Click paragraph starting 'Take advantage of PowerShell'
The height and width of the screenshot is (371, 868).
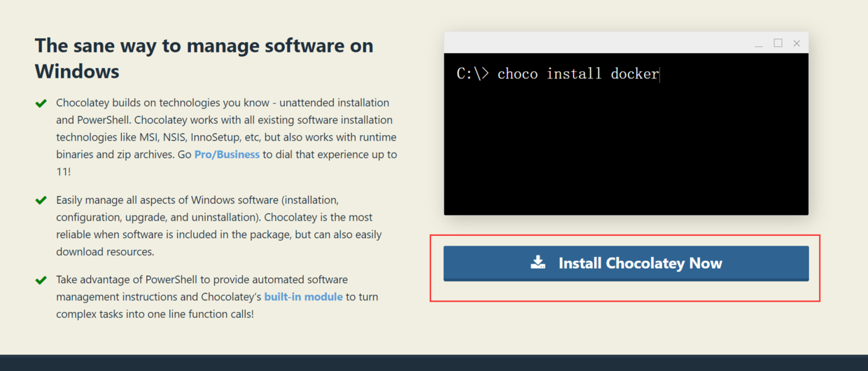click(217, 297)
